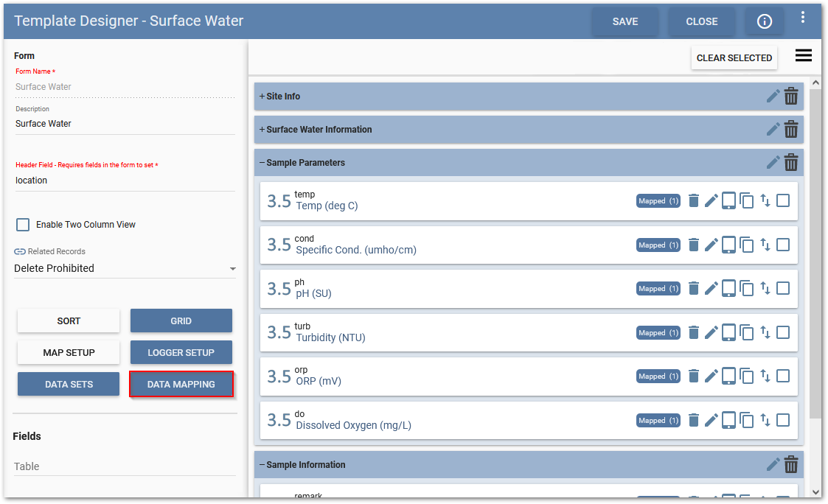The image size is (828, 504).
Task: Delete the pH (SU) field
Action: 693,288
